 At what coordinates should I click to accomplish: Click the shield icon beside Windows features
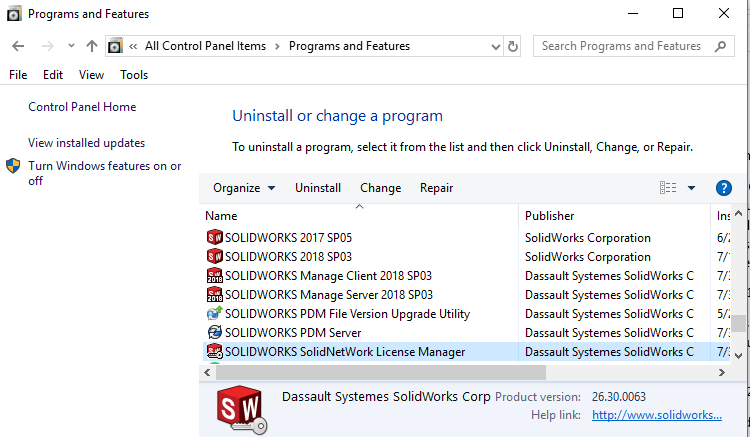point(13,166)
